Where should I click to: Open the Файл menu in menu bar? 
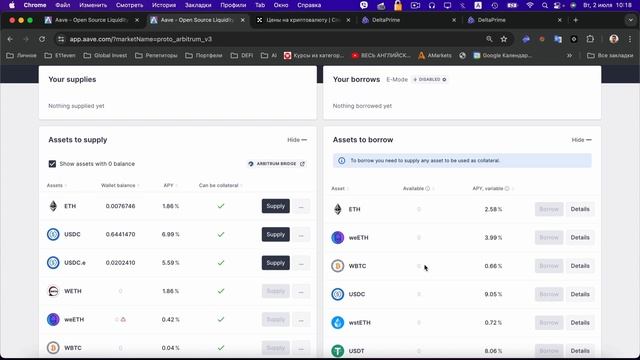62,5
